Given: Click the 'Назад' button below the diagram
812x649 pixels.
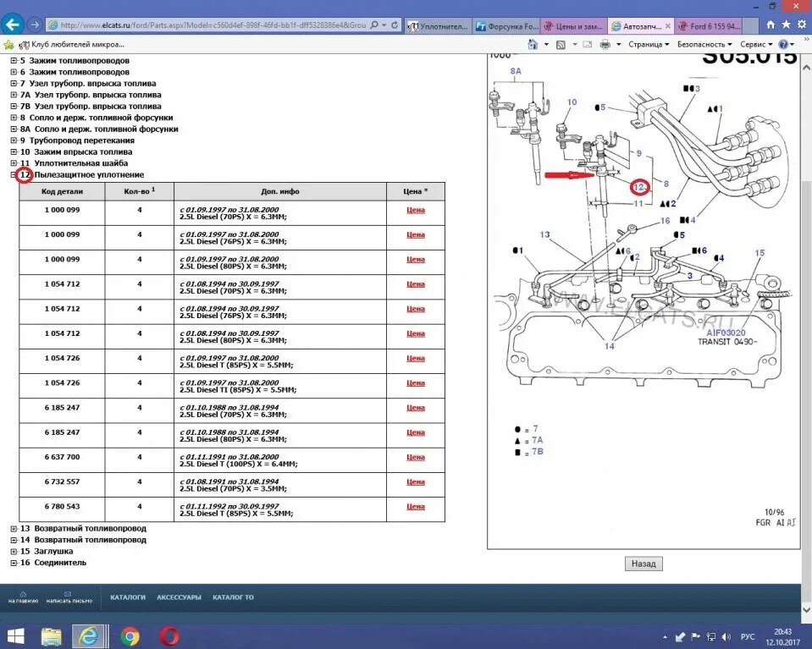Looking at the screenshot, I should [644, 564].
